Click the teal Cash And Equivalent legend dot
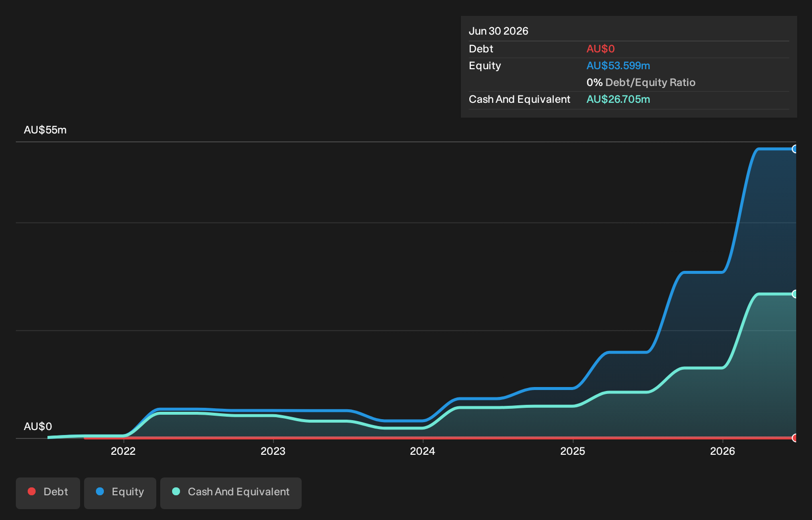Viewport: 812px width, 520px height. click(176, 491)
